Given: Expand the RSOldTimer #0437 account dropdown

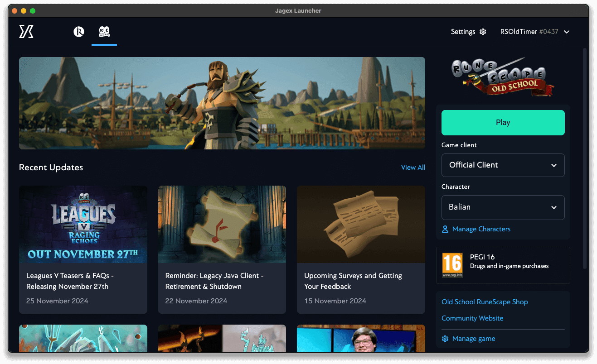Looking at the screenshot, I should click(535, 32).
